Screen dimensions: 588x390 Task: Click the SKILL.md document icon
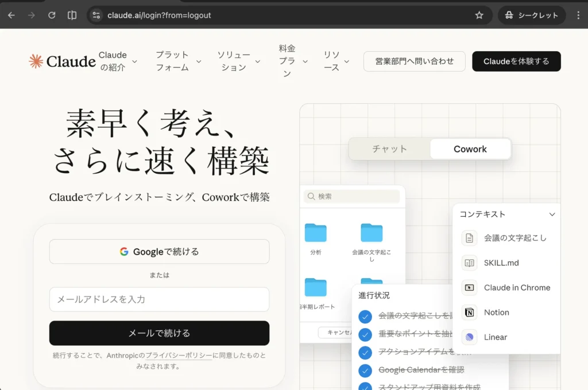469,263
